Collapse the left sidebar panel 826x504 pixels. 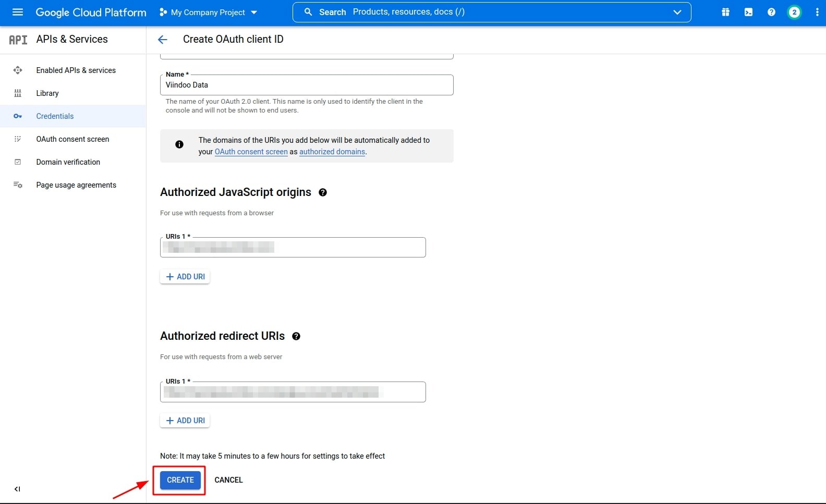coord(17,489)
